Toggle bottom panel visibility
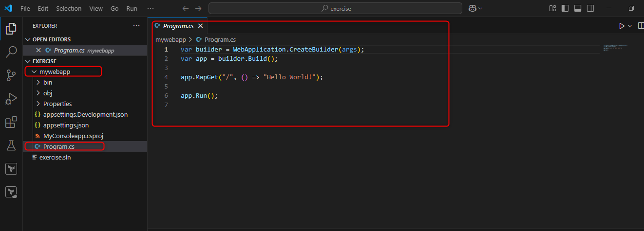The image size is (644, 231). pos(578,8)
